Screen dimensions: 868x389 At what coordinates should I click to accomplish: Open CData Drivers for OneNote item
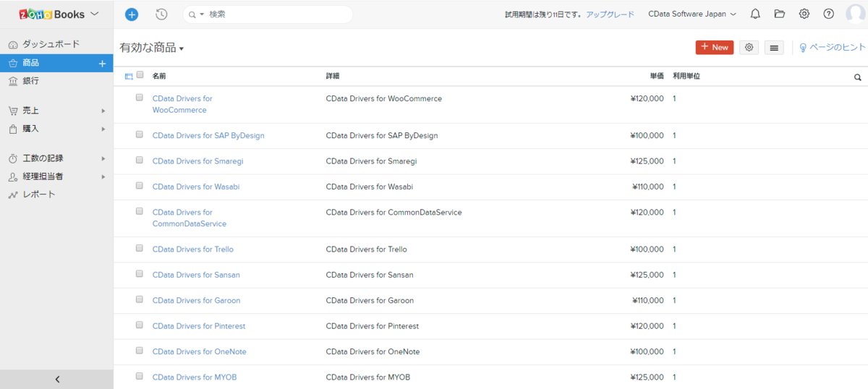pos(199,351)
